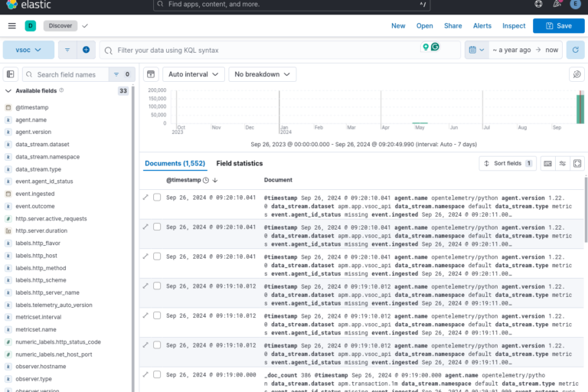This screenshot has width=588, height=392.
Task: Refresh the query results
Action: tap(575, 50)
